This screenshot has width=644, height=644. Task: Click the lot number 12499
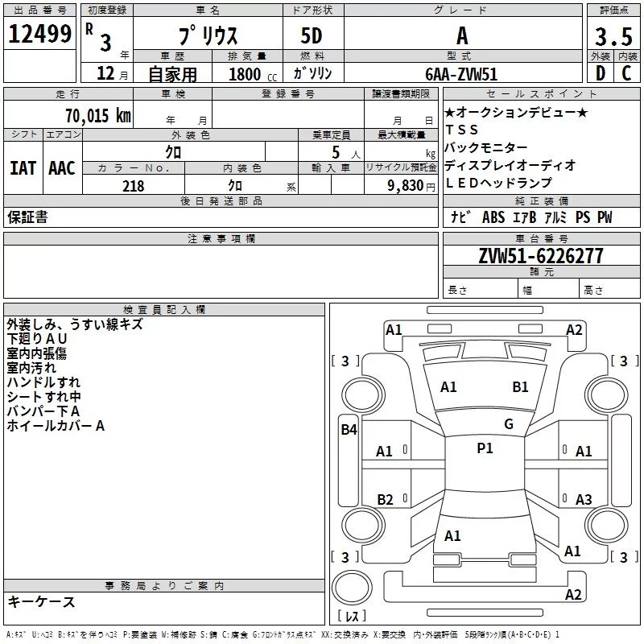coord(39,34)
